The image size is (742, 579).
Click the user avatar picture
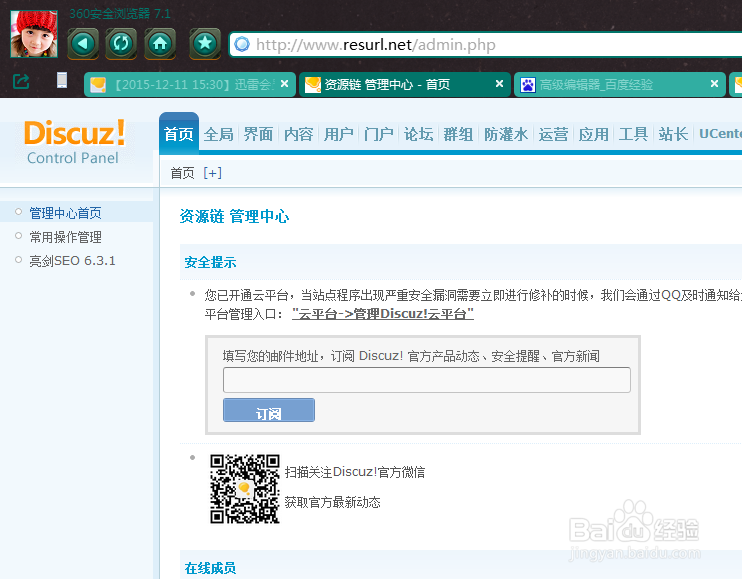coord(34,34)
